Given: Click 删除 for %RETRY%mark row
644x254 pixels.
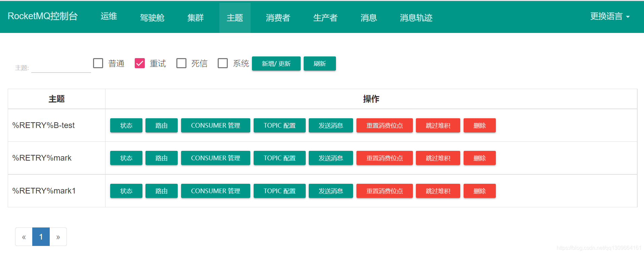Looking at the screenshot, I should (480, 158).
